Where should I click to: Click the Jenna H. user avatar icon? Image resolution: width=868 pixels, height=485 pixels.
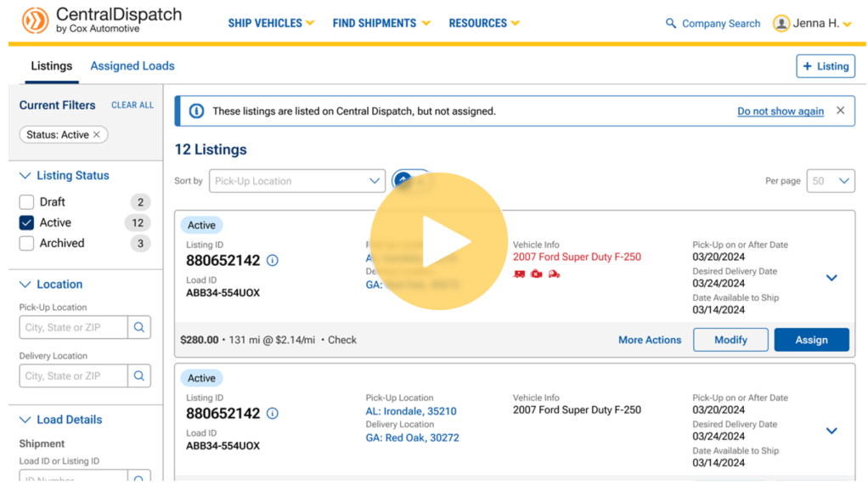[781, 24]
